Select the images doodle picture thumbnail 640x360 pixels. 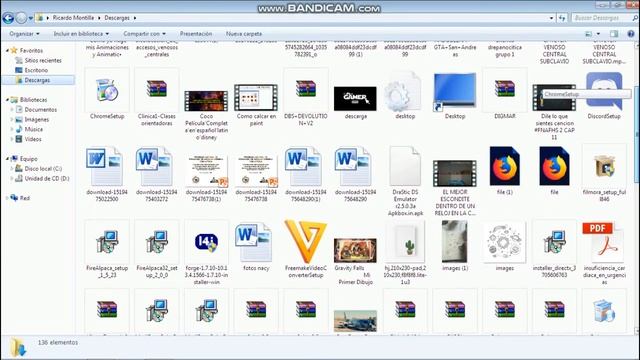(504, 242)
